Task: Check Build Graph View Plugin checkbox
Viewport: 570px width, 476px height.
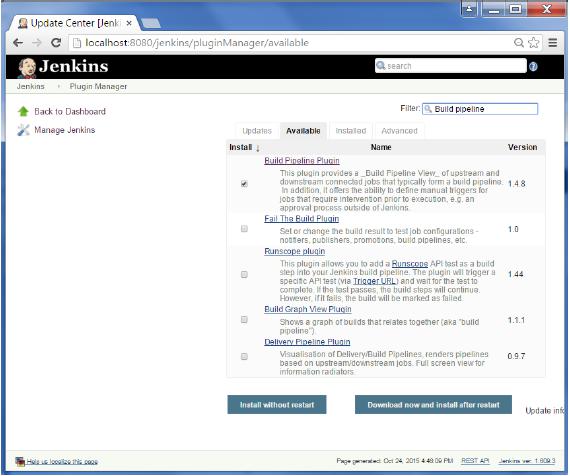Action: [x=244, y=319]
